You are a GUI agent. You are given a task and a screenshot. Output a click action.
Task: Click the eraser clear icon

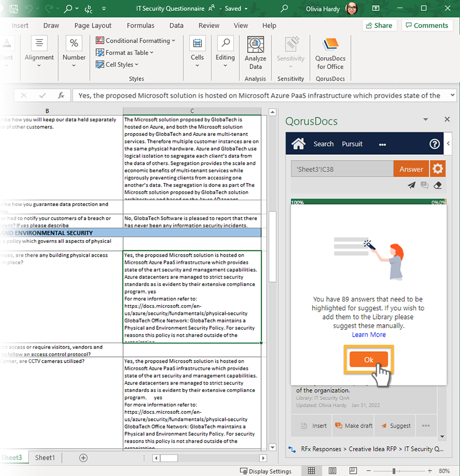point(438,185)
